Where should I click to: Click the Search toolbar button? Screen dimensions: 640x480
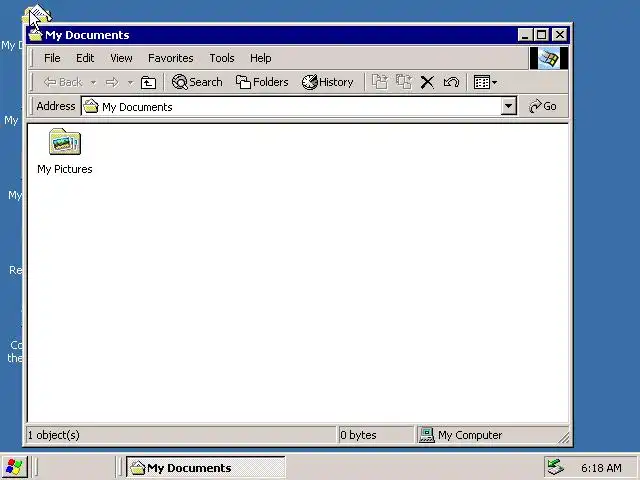pyautogui.click(x=197, y=82)
